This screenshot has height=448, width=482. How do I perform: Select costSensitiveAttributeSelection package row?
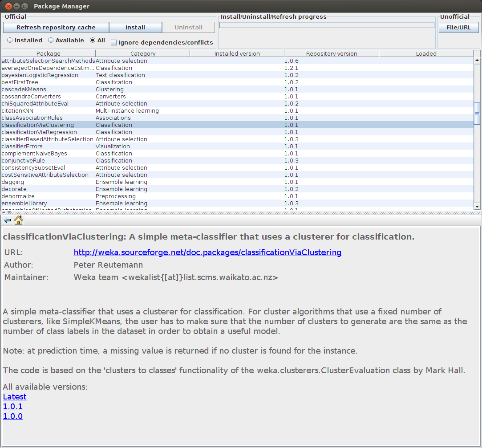point(237,175)
